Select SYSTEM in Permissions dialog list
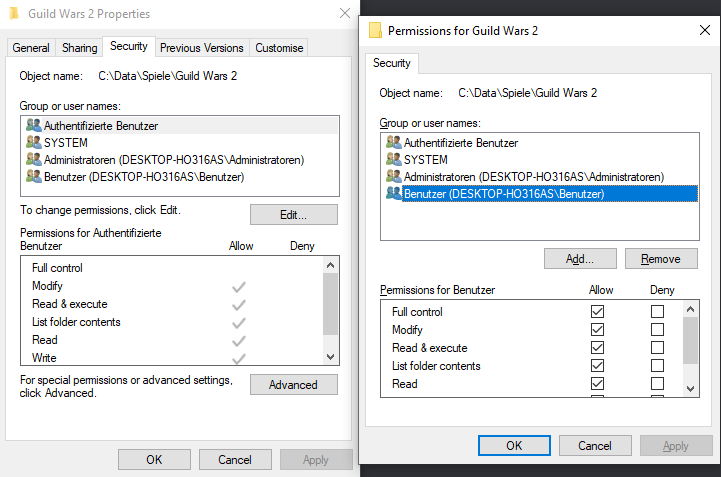 click(540, 159)
